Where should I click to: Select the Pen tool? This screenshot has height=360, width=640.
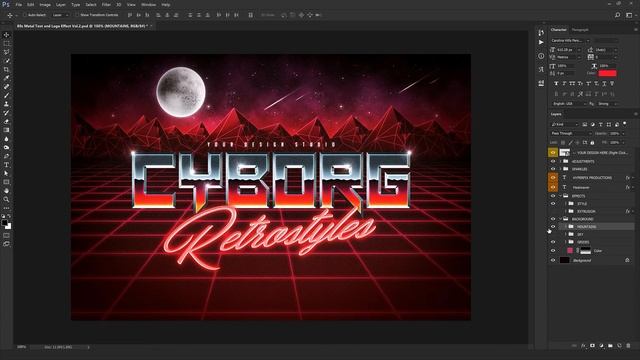pyautogui.click(x=6, y=156)
